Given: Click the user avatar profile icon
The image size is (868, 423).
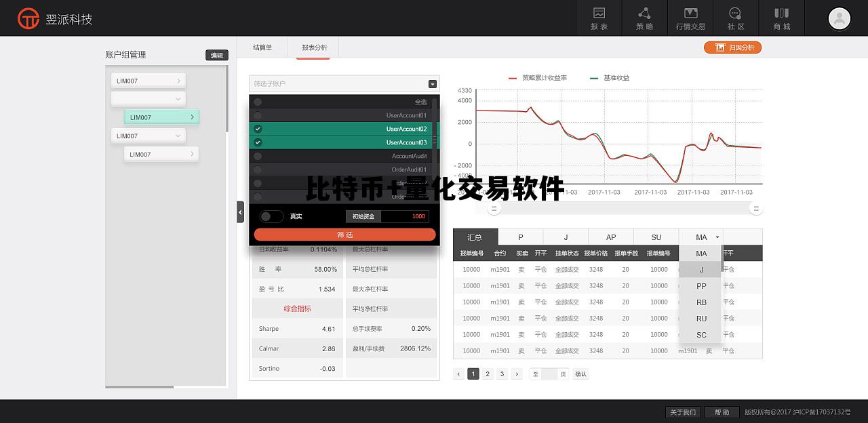Looking at the screenshot, I should pyautogui.click(x=839, y=18).
